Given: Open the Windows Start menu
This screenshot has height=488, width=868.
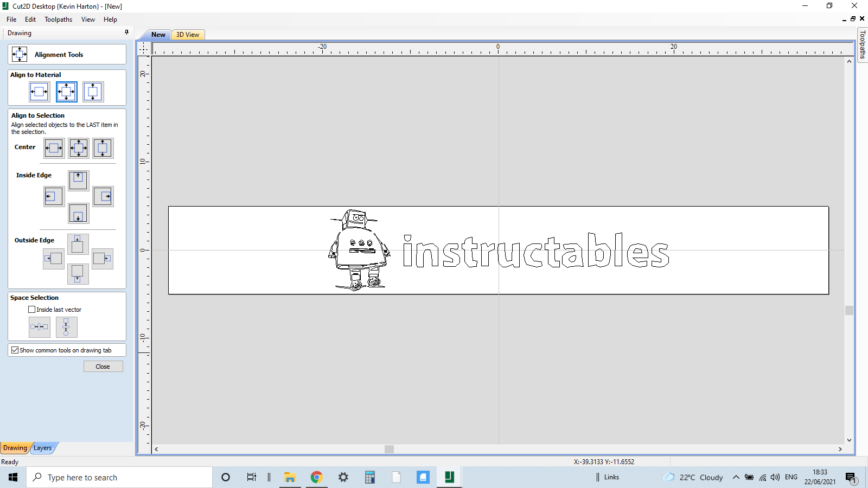Looking at the screenshot, I should [x=13, y=477].
